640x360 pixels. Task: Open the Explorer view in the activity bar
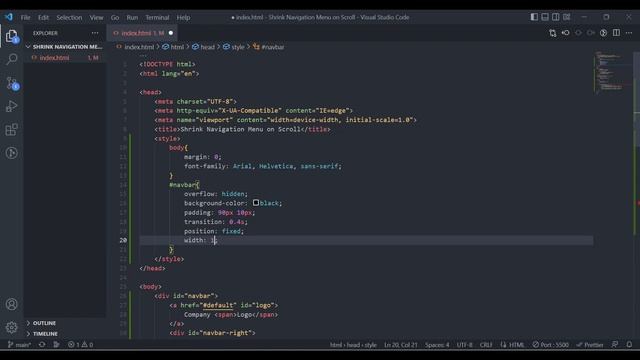point(12,36)
